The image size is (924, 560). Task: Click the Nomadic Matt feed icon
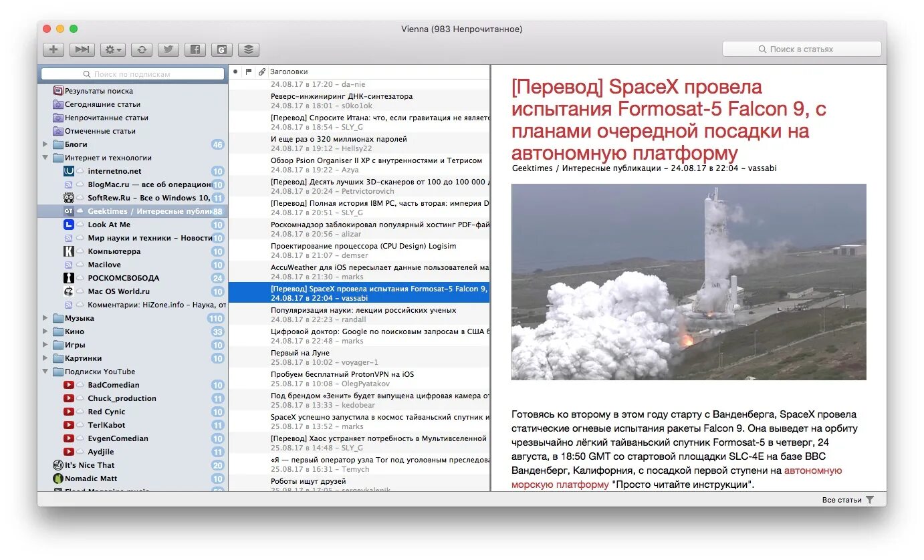pos(57,478)
